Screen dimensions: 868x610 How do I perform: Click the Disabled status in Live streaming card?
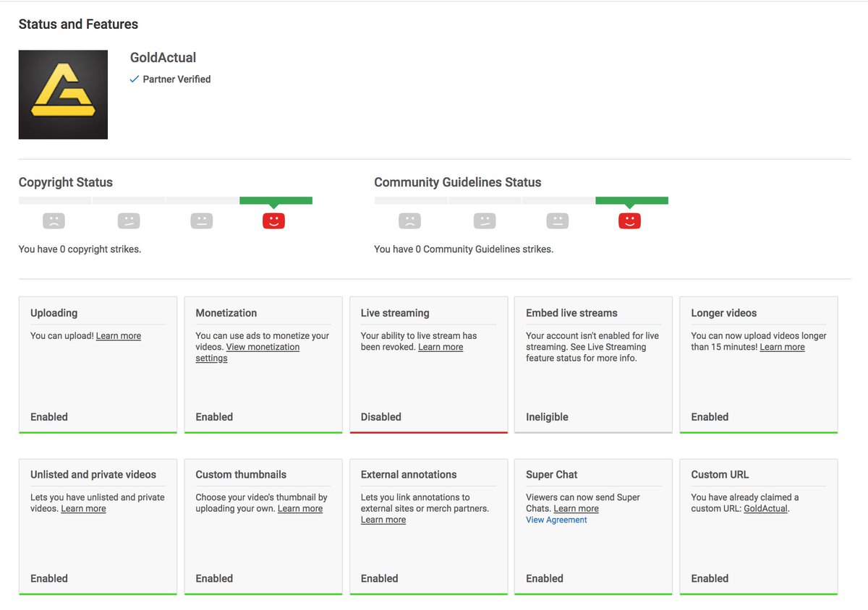381,417
